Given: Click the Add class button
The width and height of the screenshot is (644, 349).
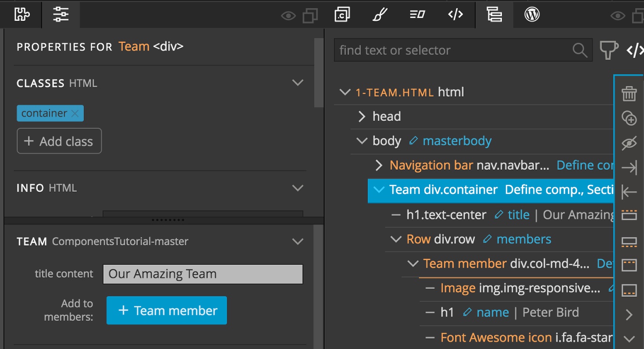Looking at the screenshot, I should 59,141.
